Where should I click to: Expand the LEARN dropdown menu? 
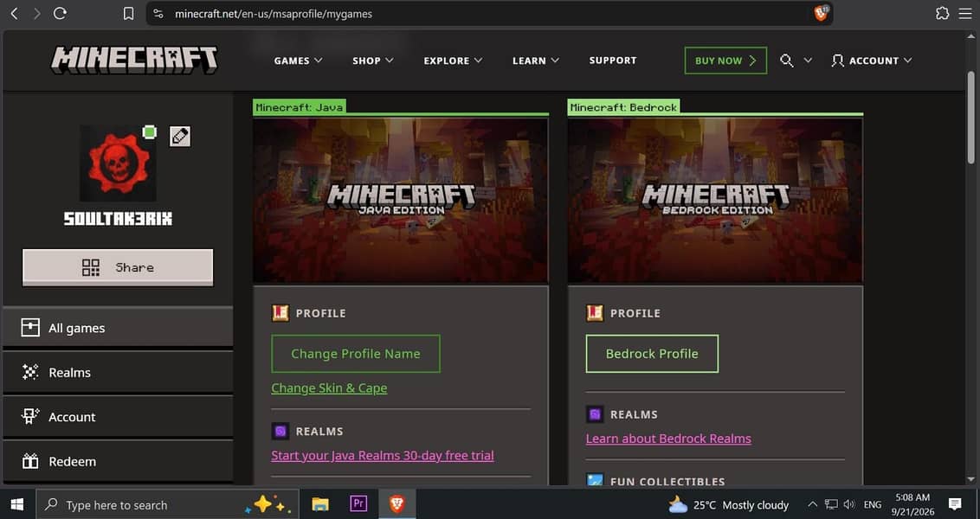[536, 61]
